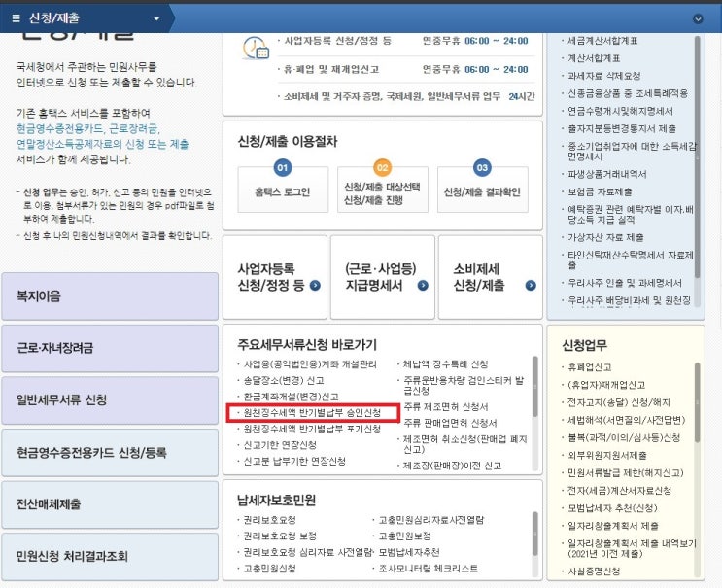Viewport: 722px width, 588px height.
Task: Open 세법해석(서면질의/사전답변) link
Action: pyautogui.click(x=626, y=420)
